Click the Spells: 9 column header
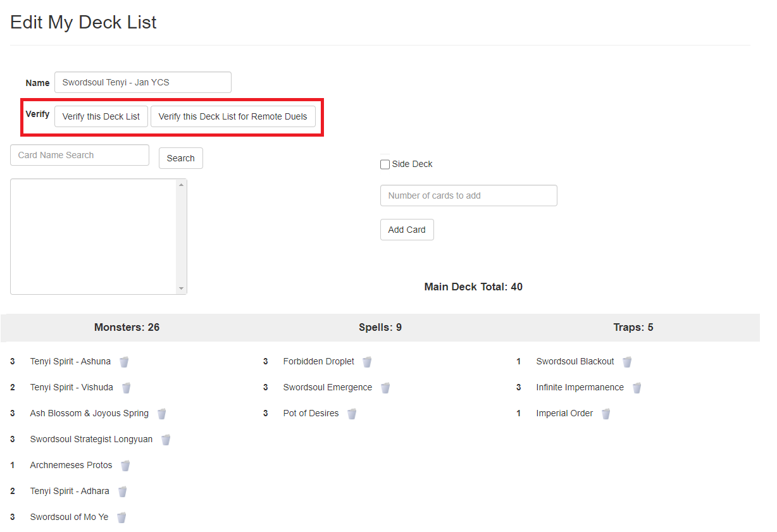 pyautogui.click(x=380, y=328)
